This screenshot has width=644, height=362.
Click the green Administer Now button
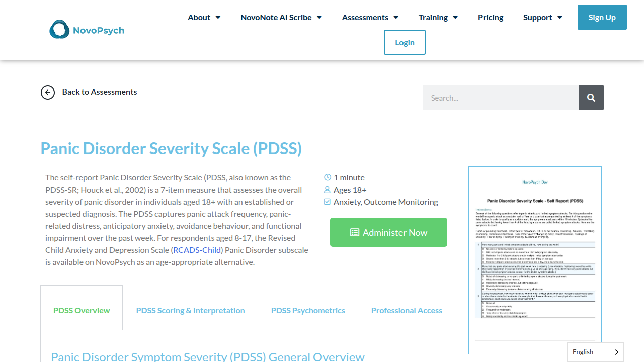(x=388, y=232)
